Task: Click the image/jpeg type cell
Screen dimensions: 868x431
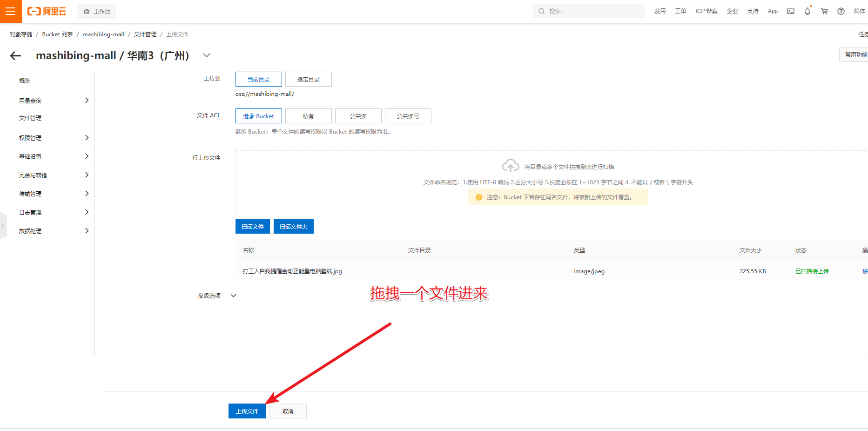Action: click(x=589, y=271)
